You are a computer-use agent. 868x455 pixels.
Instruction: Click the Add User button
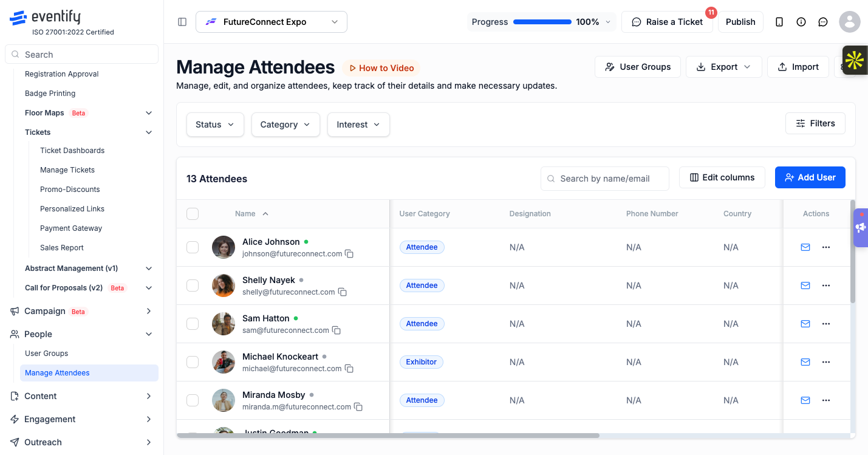(x=810, y=177)
